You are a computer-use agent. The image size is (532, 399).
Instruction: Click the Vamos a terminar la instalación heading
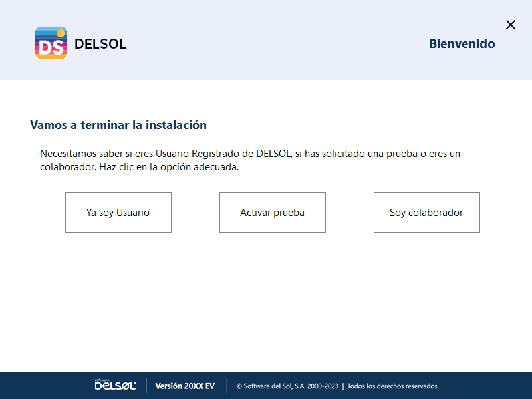[x=118, y=125]
